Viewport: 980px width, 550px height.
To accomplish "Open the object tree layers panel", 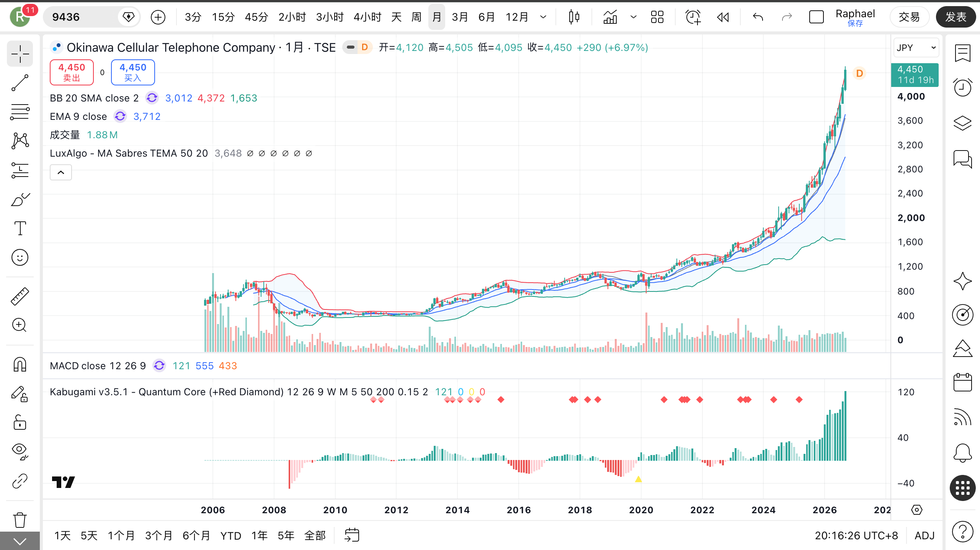I will pyautogui.click(x=962, y=123).
